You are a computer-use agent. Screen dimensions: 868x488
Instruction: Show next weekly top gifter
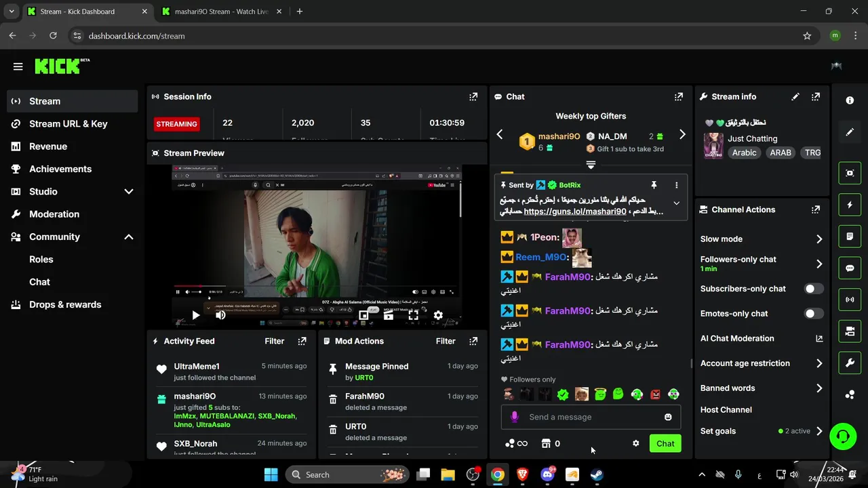(682, 135)
